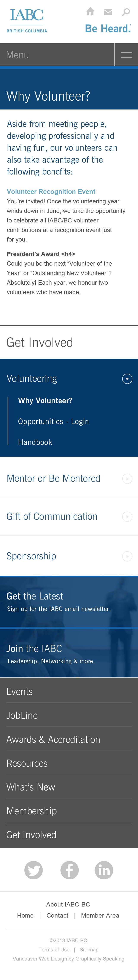138x980 pixels.
Task: Click the IABC British Columbia logo
Action: pos(27,21)
